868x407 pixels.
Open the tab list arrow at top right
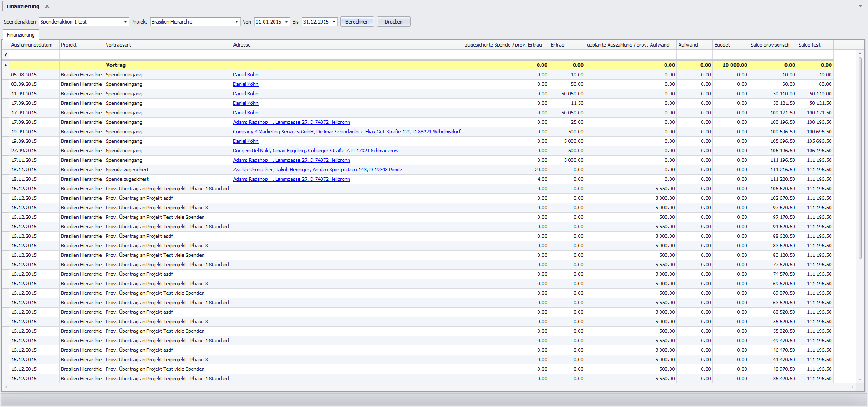click(x=860, y=6)
